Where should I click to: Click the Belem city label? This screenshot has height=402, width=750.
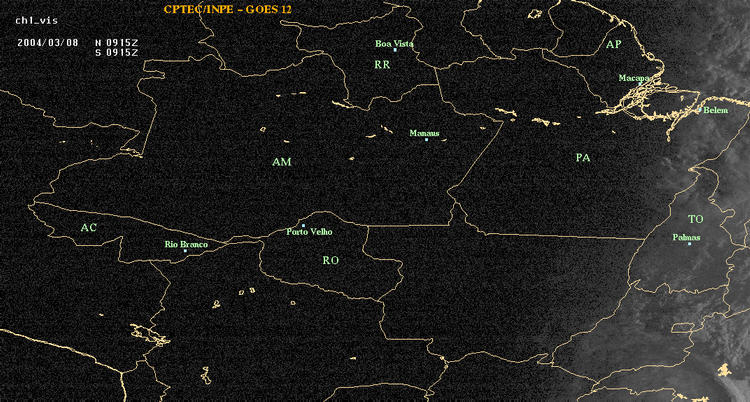click(716, 110)
